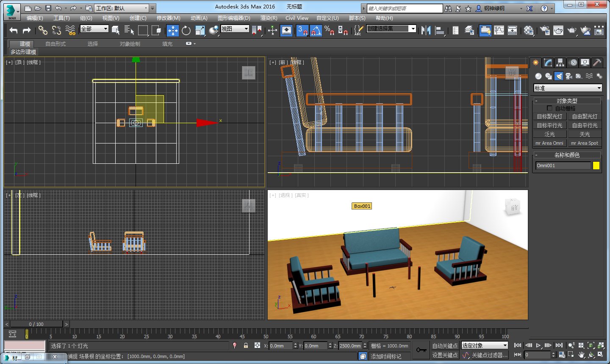610x364 pixels.
Task: Click the 泛光 light creation button
Action: [x=549, y=134]
